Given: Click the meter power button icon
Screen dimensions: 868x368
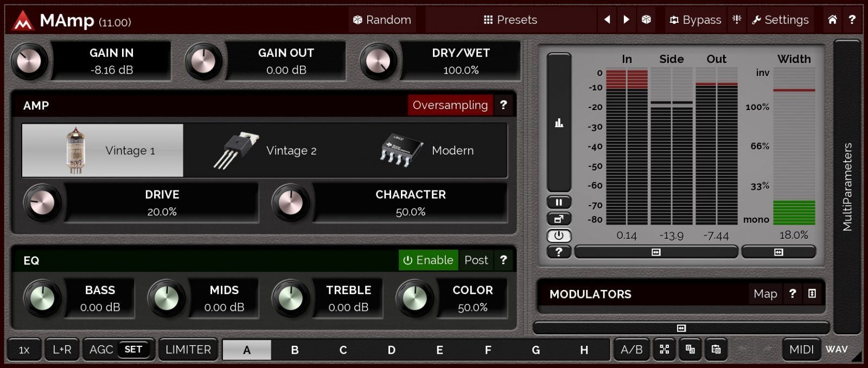Looking at the screenshot, I should pos(559,236).
